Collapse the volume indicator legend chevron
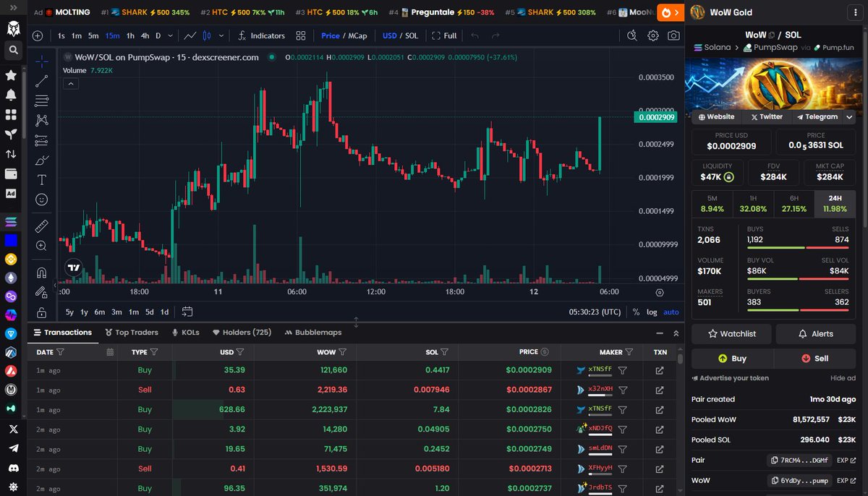 click(71, 84)
